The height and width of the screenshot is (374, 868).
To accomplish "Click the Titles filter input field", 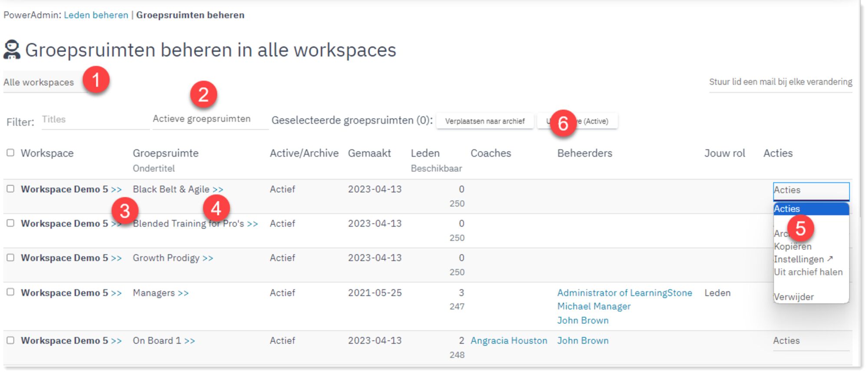I will tap(95, 119).
